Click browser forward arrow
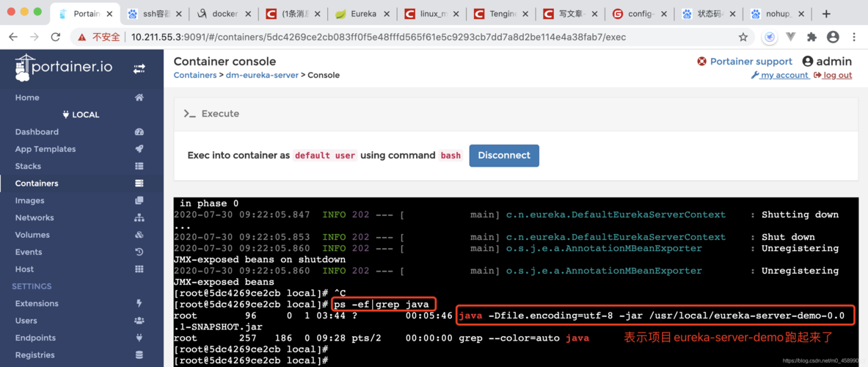The width and height of the screenshot is (868, 367). [34, 37]
